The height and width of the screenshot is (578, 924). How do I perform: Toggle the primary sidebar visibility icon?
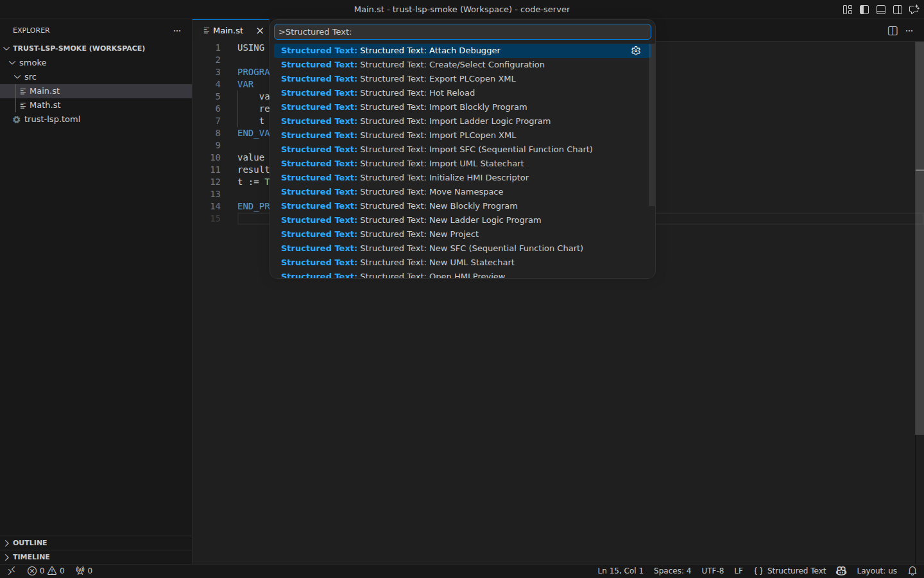pyautogui.click(x=864, y=10)
